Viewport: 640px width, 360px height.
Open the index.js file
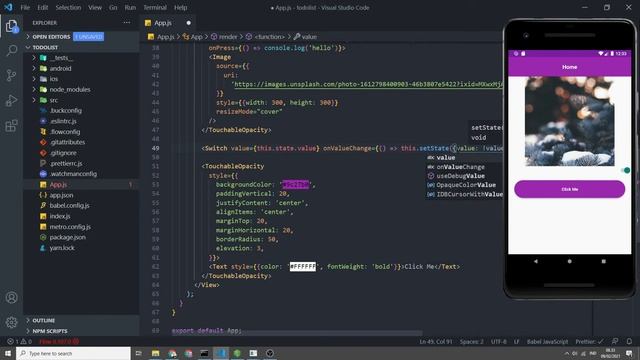tap(60, 216)
